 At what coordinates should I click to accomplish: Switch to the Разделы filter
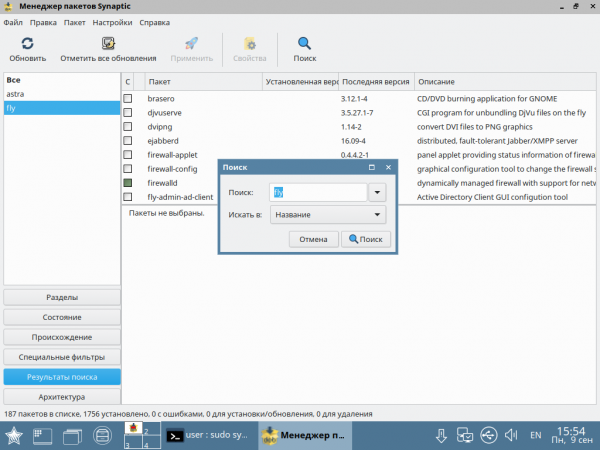61,297
